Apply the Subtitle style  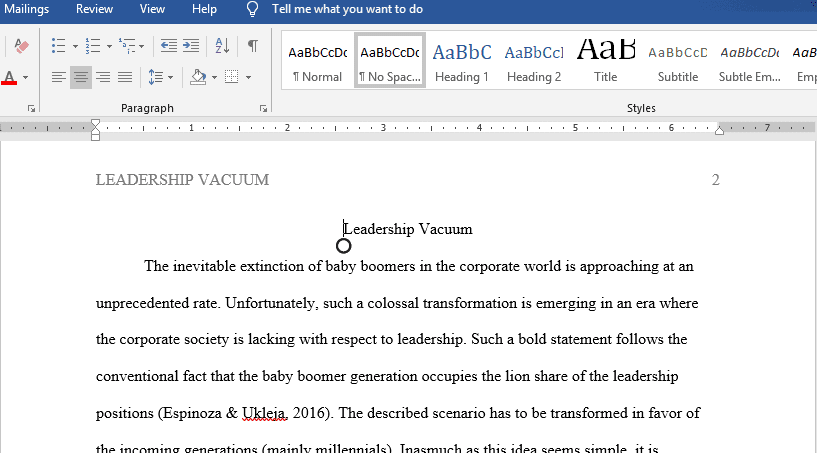tap(677, 60)
